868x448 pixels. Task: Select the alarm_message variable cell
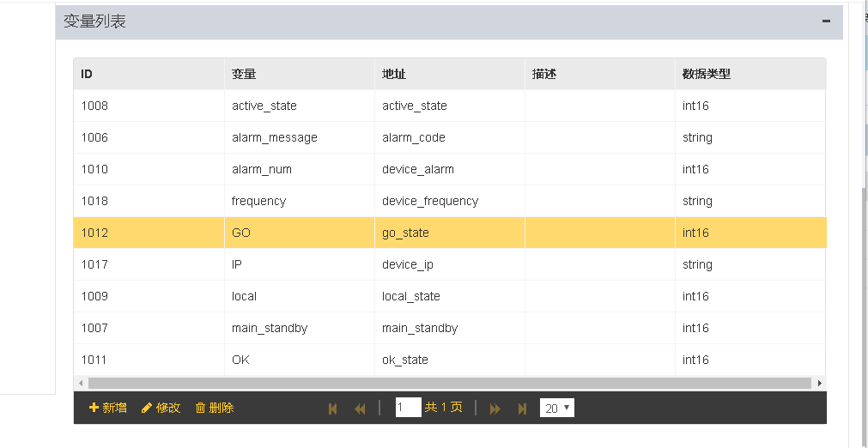coord(300,137)
